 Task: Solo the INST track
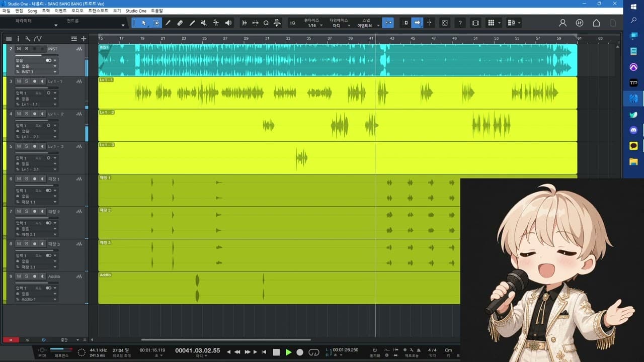click(x=27, y=49)
